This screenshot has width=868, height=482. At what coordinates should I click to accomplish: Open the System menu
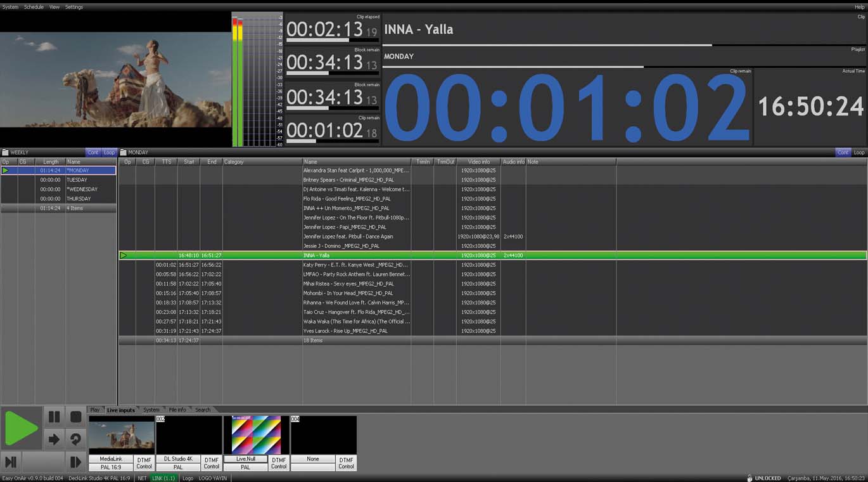[10, 7]
